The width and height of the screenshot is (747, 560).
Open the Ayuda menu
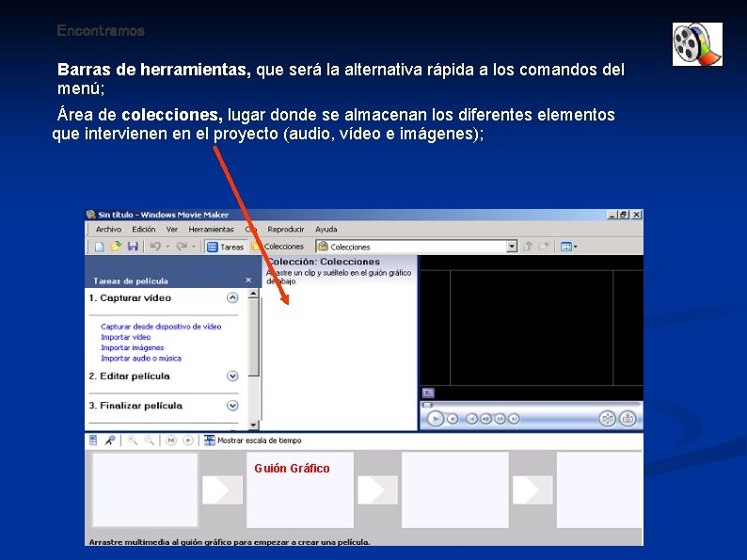click(326, 230)
